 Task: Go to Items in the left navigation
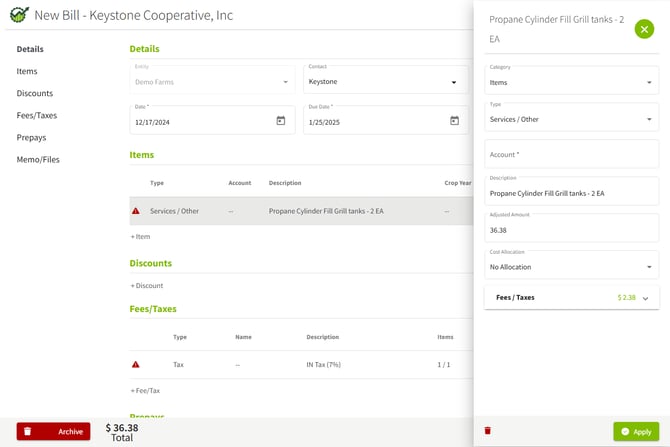click(x=27, y=71)
